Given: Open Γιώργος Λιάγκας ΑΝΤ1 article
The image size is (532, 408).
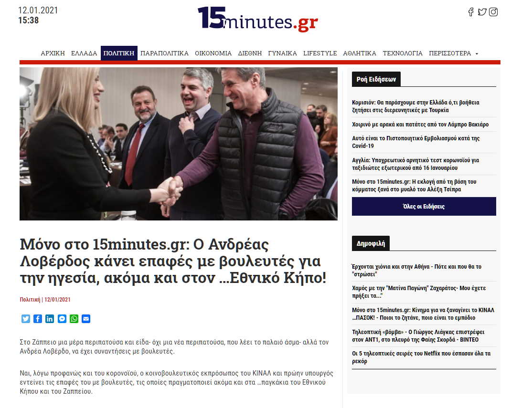Looking at the screenshot, I should [418, 335].
